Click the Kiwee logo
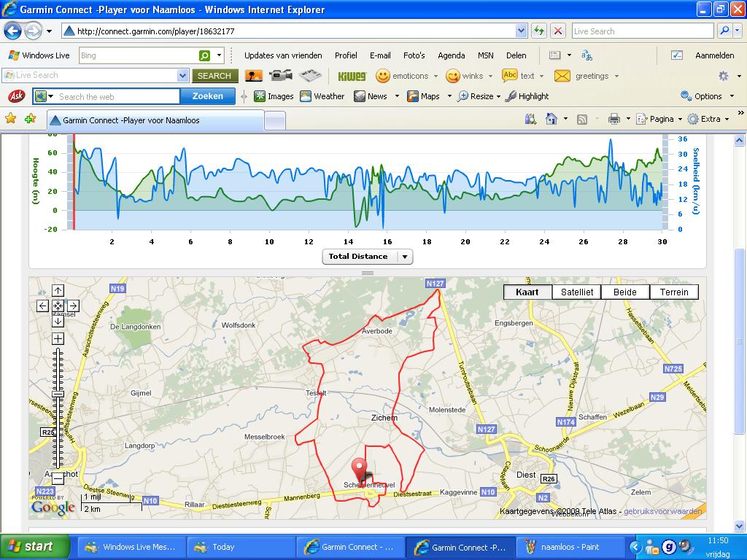The height and width of the screenshot is (560, 747). click(x=352, y=76)
